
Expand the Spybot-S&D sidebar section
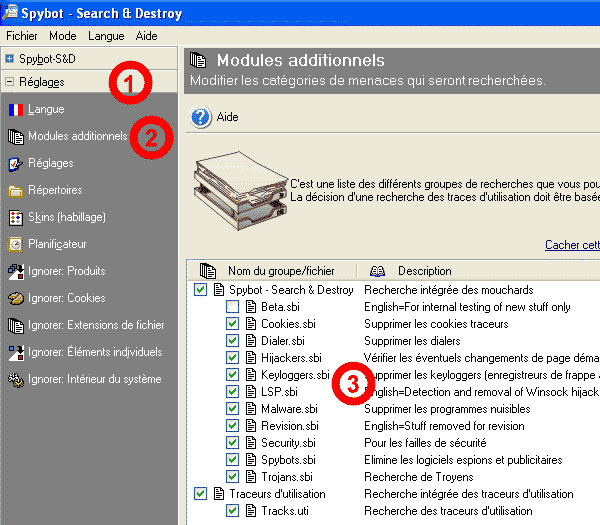(10, 59)
